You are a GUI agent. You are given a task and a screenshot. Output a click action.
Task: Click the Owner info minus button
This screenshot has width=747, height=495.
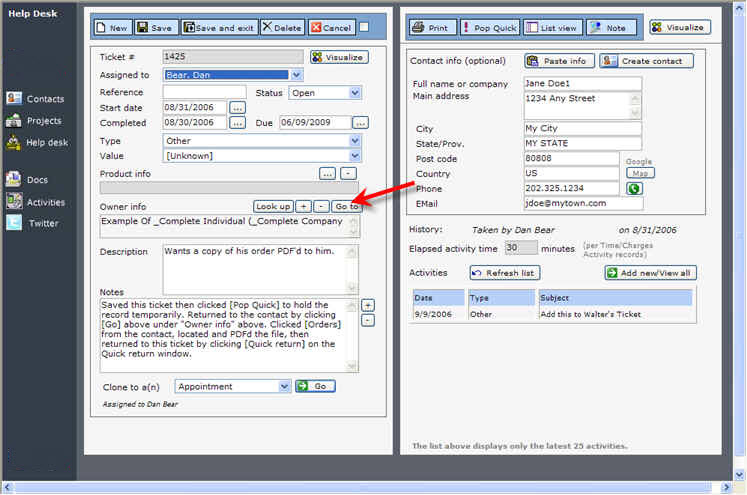pos(322,206)
